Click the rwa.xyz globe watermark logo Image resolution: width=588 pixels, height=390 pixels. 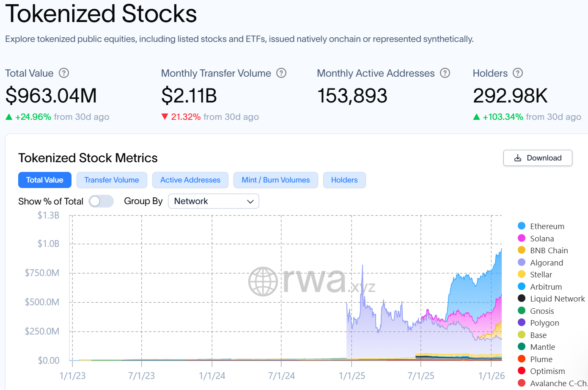263,281
